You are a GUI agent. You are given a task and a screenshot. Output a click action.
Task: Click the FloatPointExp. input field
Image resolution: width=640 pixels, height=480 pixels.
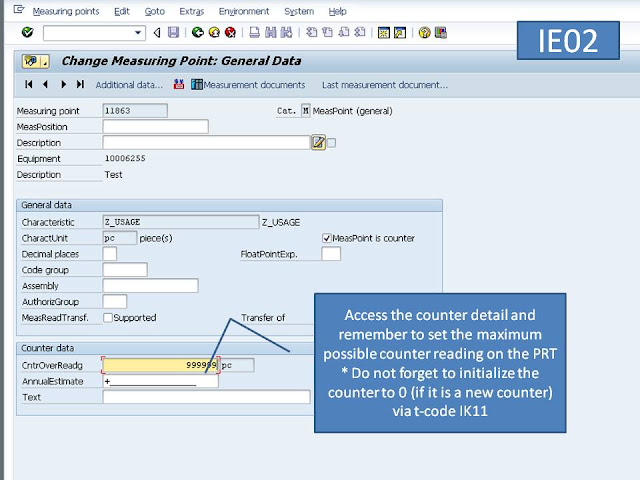[331, 254]
